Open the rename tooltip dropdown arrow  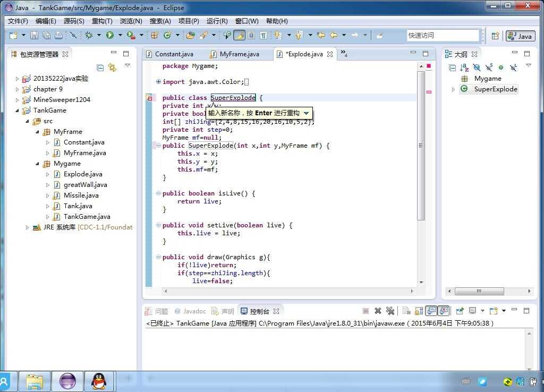tap(307, 113)
